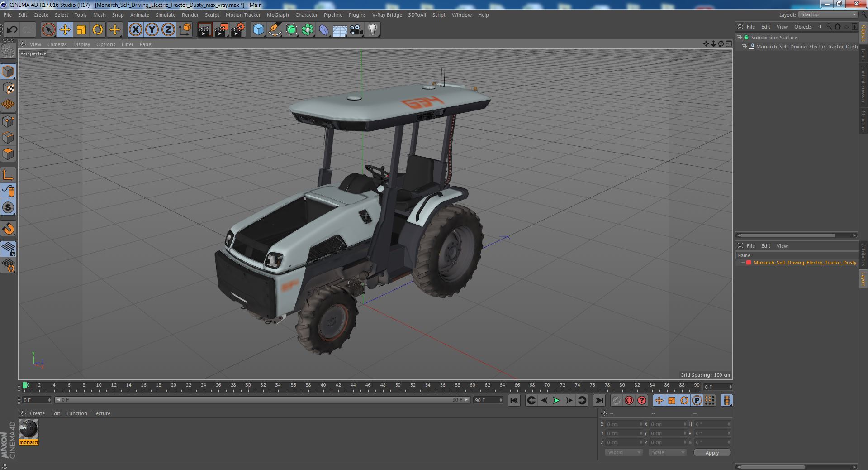Add Floor environment object
The height and width of the screenshot is (470, 868).
(x=340, y=30)
